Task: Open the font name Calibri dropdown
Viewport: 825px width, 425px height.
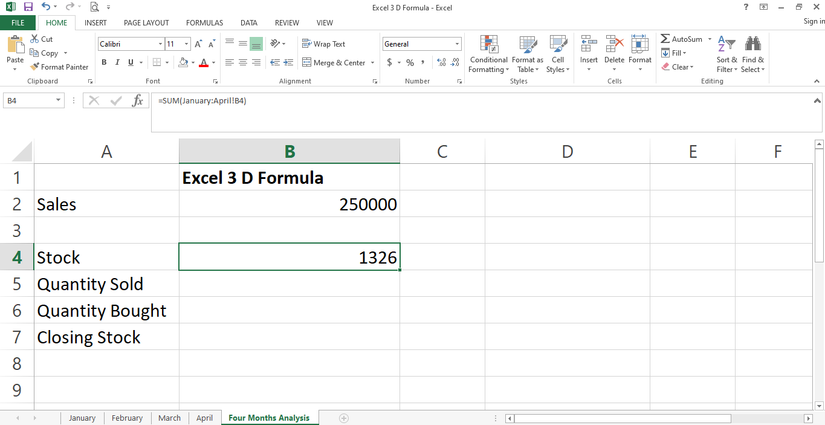Action: [160, 44]
